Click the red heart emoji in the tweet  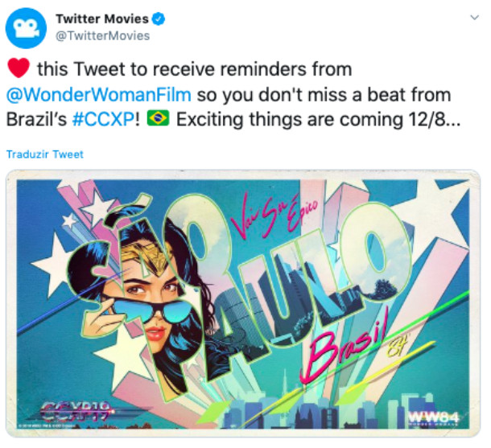(x=19, y=68)
